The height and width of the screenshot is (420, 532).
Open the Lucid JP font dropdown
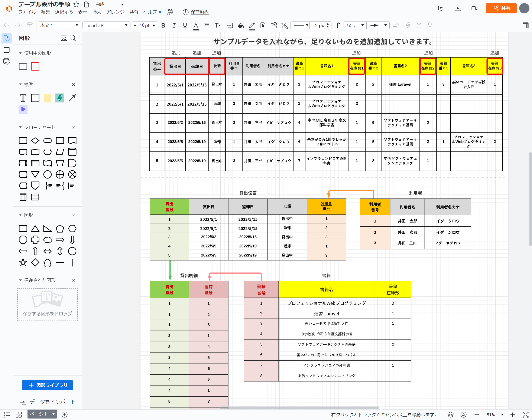pos(106,25)
